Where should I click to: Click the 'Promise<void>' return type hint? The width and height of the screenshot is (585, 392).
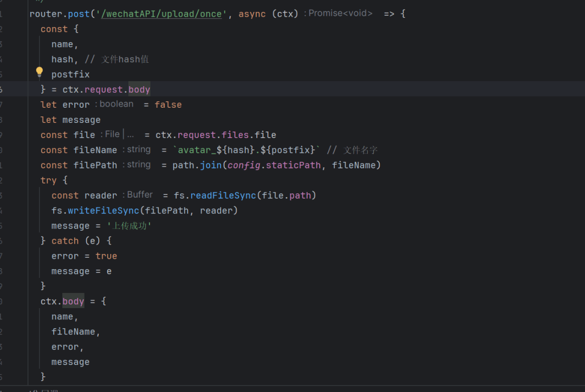pos(340,13)
